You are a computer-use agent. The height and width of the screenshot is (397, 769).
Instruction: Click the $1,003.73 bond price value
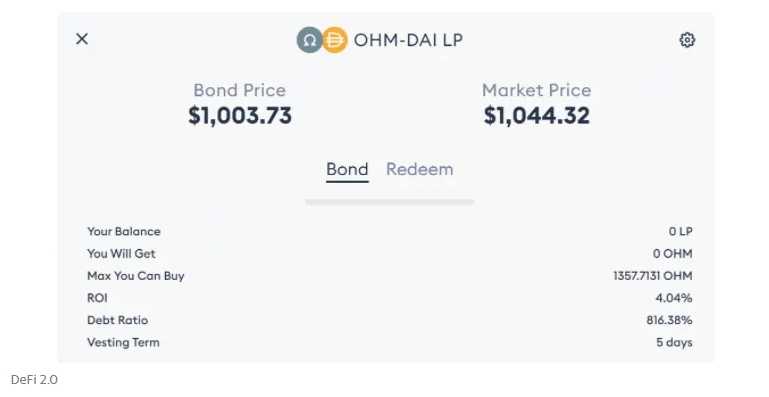(x=240, y=116)
